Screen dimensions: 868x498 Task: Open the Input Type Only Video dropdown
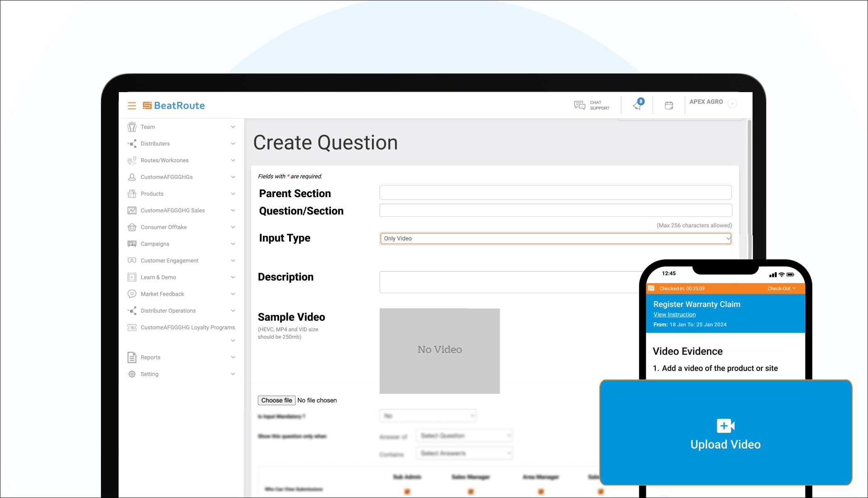coord(556,238)
